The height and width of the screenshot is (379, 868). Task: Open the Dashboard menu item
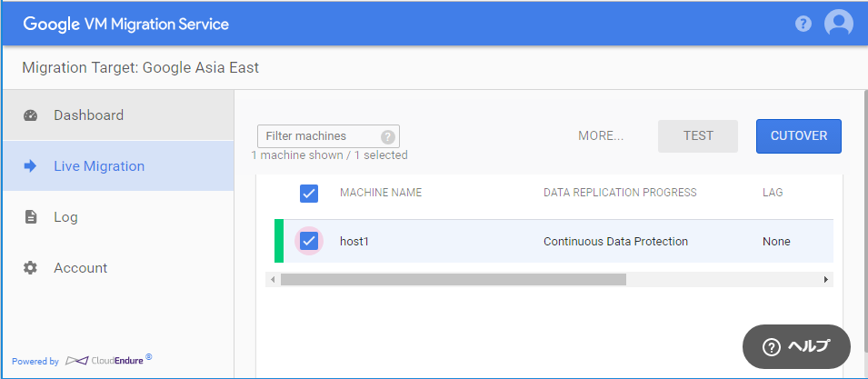click(118, 115)
